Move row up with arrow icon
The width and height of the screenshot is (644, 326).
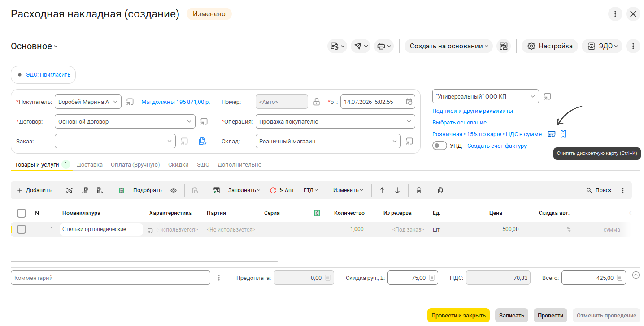(x=382, y=190)
